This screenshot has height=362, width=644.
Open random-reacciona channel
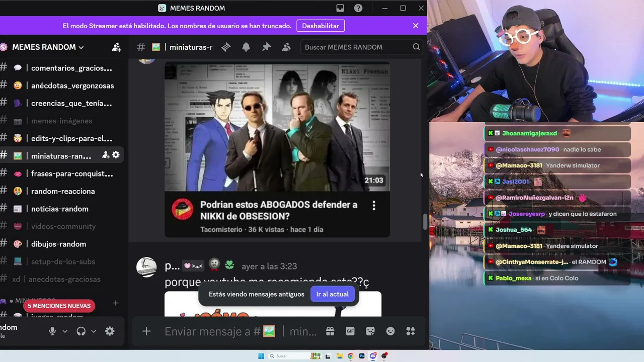point(62,191)
